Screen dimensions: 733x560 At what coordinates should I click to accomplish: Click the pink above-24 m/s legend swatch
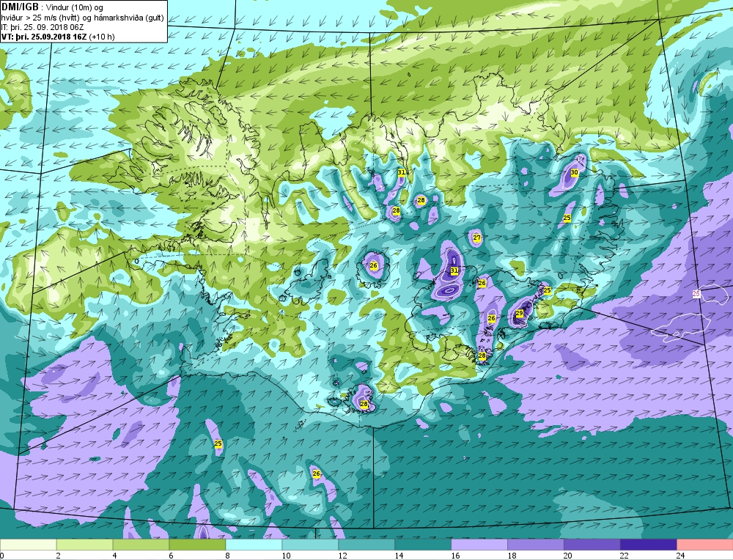704,545
